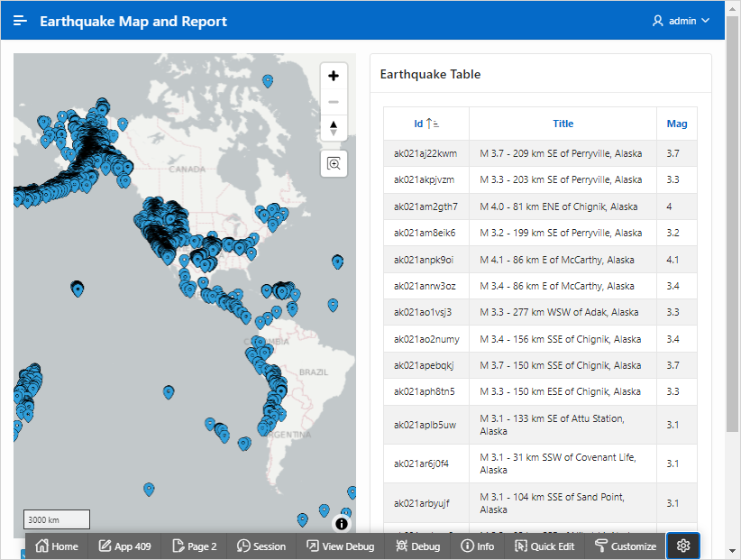The height and width of the screenshot is (560, 741).
Task: Toggle Debug mode in developer toolbar
Action: pos(417,546)
